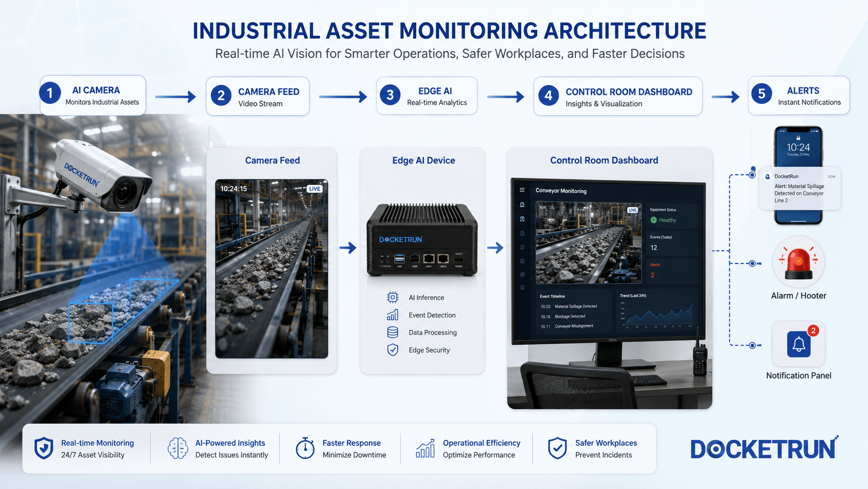Select the CONTROL ROOM DASHBOARD step card
This screenshot has height=489, width=868.
618,97
